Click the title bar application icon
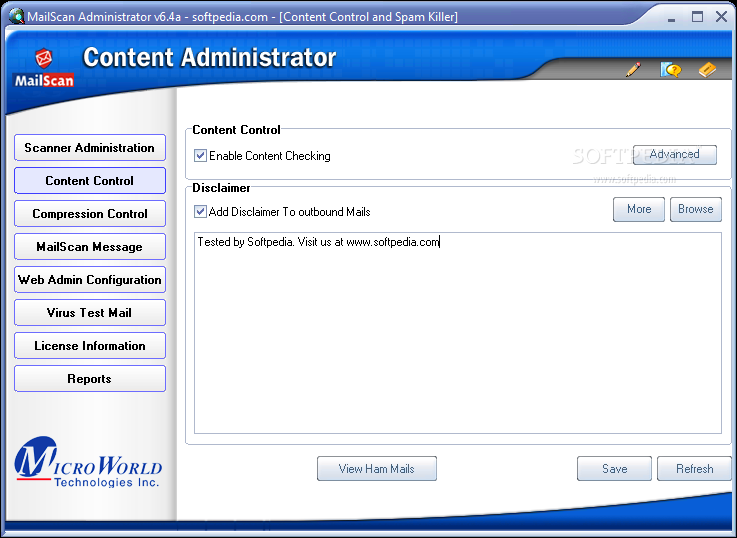The image size is (737, 538). (16, 16)
